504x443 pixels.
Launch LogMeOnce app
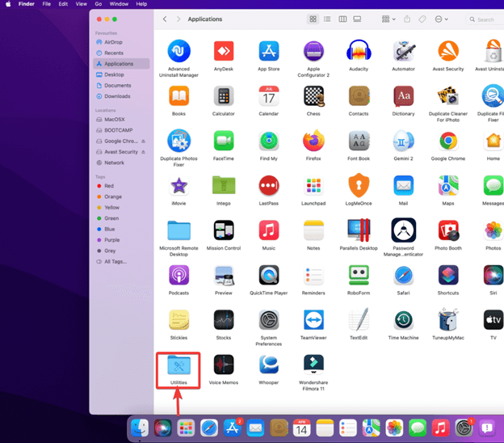click(x=359, y=185)
